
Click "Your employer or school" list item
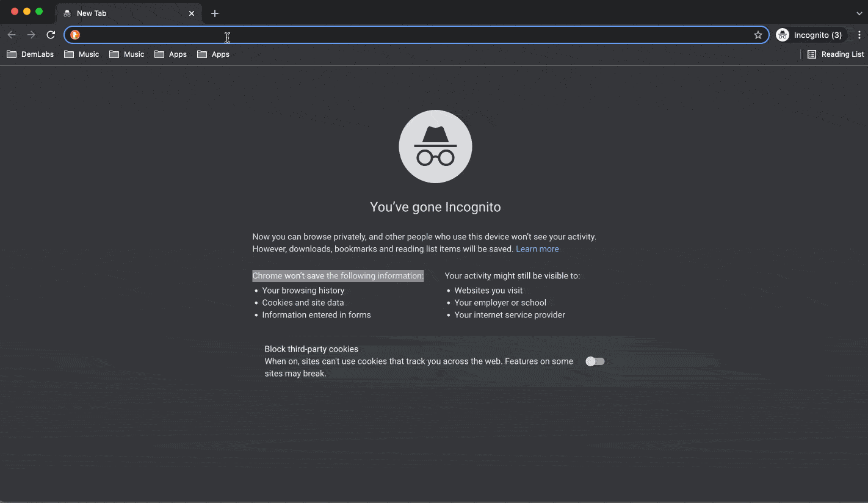(x=501, y=303)
